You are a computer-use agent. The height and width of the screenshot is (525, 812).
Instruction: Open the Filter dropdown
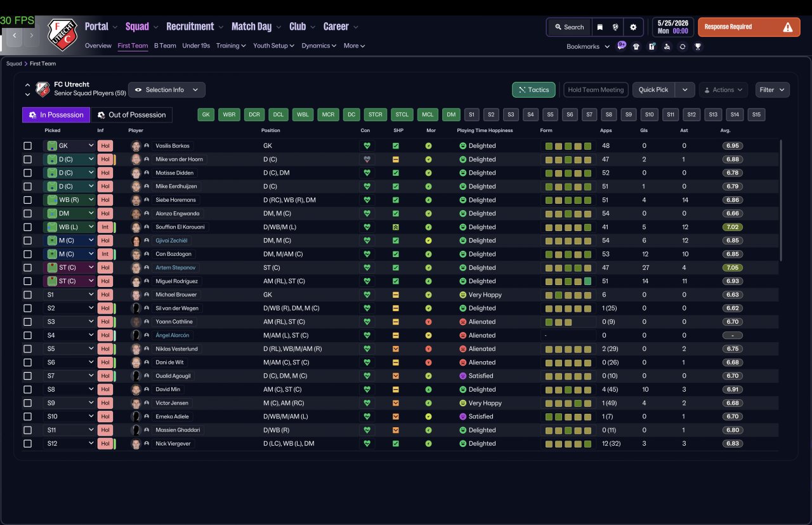click(x=772, y=90)
